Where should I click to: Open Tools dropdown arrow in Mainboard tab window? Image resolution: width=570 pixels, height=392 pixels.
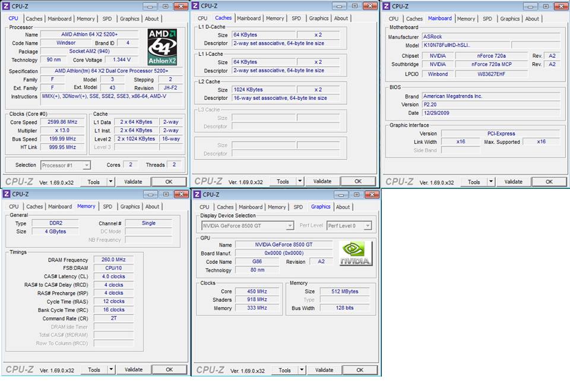pyautogui.click(x=491, y=182)
